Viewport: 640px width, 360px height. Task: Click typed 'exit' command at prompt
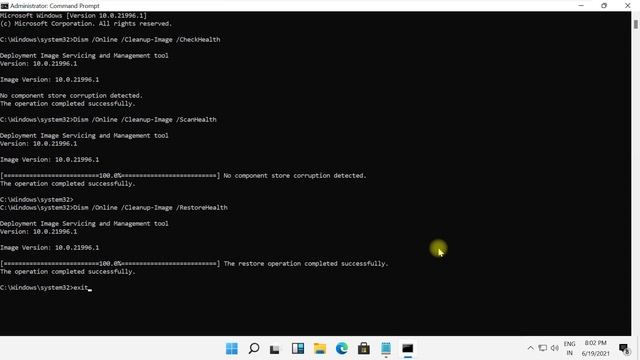click(x=80, y=288)
